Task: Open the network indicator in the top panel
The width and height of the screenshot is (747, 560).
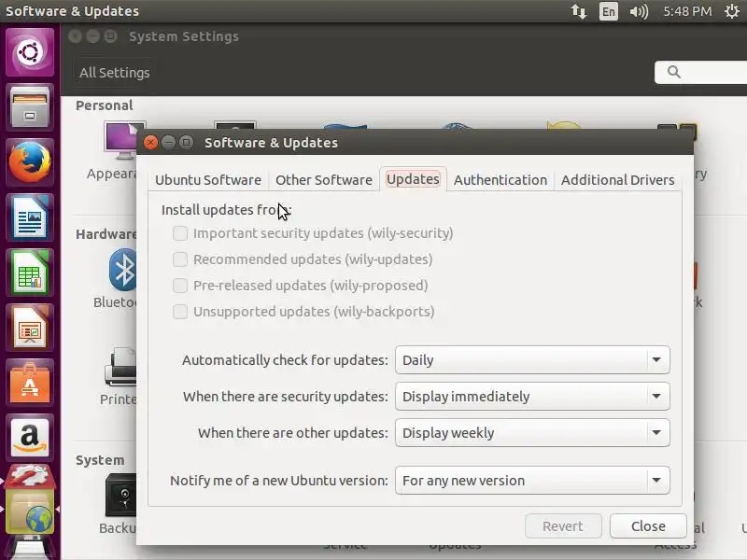Action: 578,11
